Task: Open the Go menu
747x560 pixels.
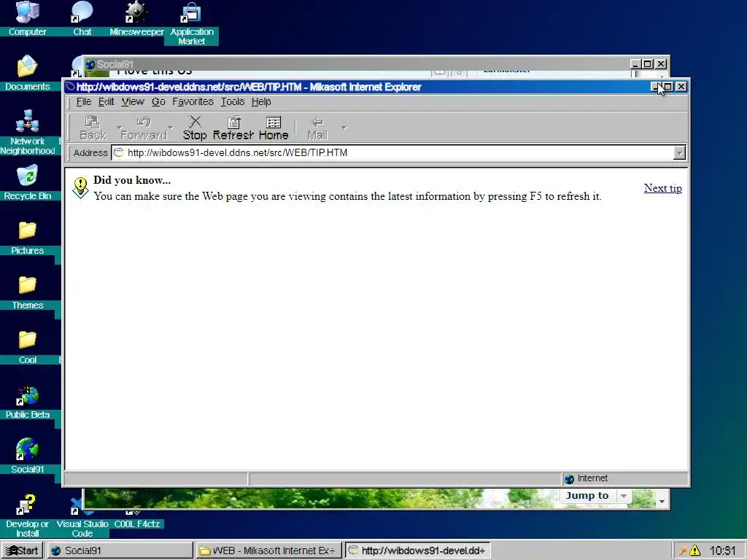Action: click(x=158, y=101)
